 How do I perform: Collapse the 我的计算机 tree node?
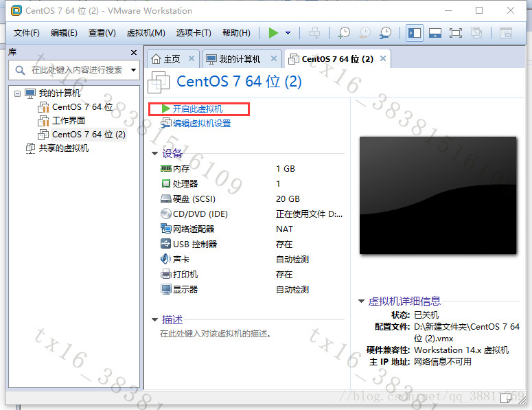coord(17,93)
